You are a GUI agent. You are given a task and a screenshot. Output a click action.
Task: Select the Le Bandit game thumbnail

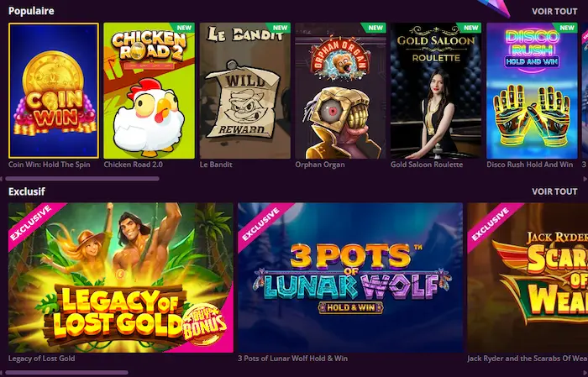pyautogui.click(x=245, y=91)
